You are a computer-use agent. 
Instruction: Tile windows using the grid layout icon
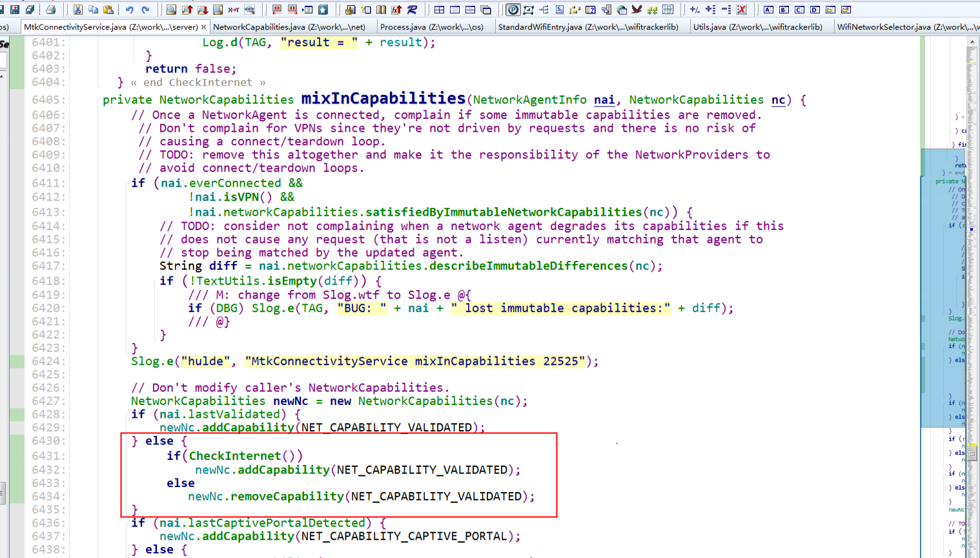[439, 10]
